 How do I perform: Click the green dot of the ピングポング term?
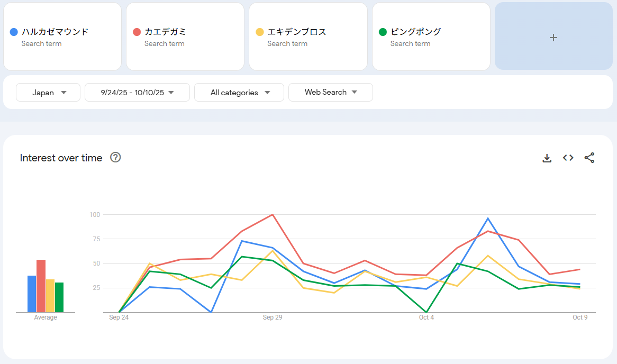(x=383, y=32)
